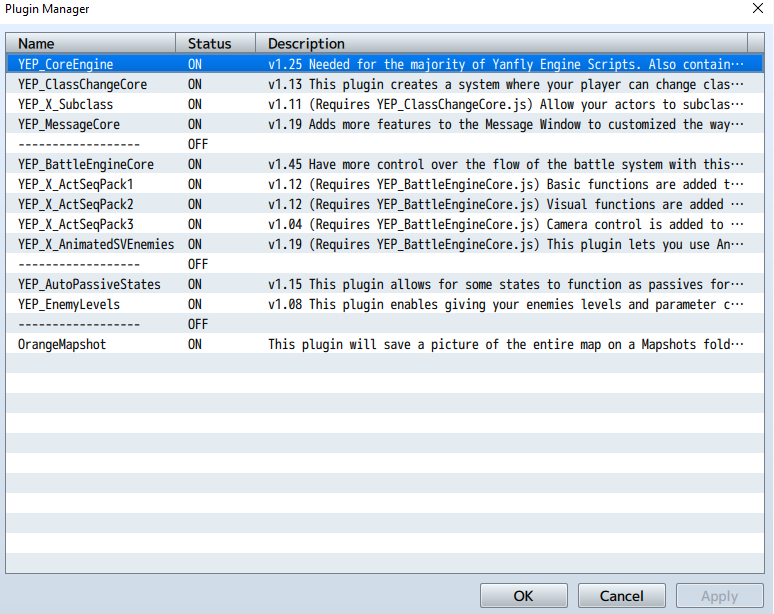Click the v1.11 description of YEP_X_Subclass
The height and width of the screenshot is (614, 774).
pos(506,105)
